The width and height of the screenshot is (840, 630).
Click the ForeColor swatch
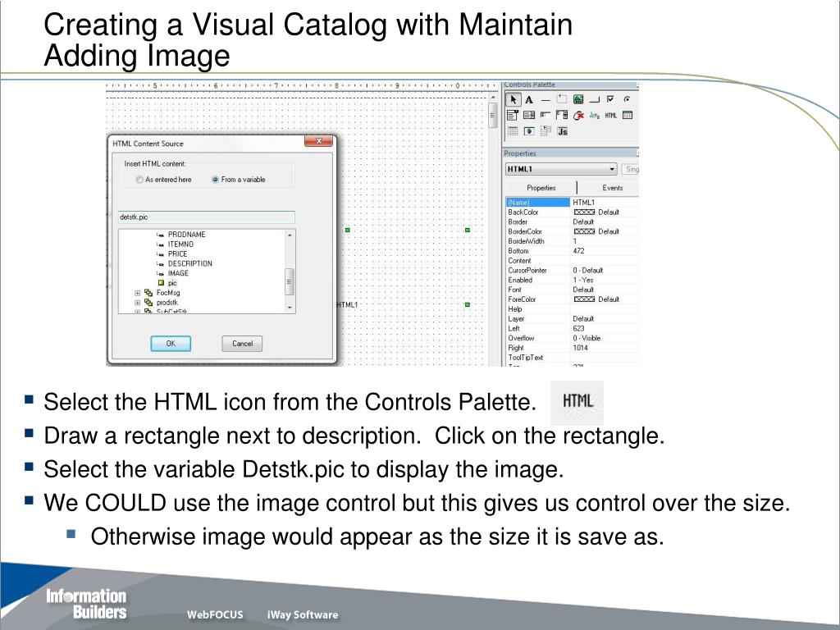click(x=584, y=299)
